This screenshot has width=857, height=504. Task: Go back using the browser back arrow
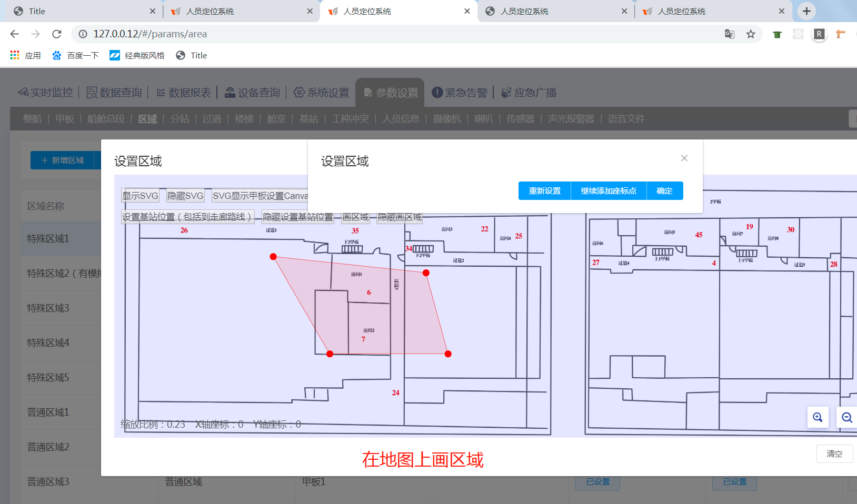pos(14,34)
